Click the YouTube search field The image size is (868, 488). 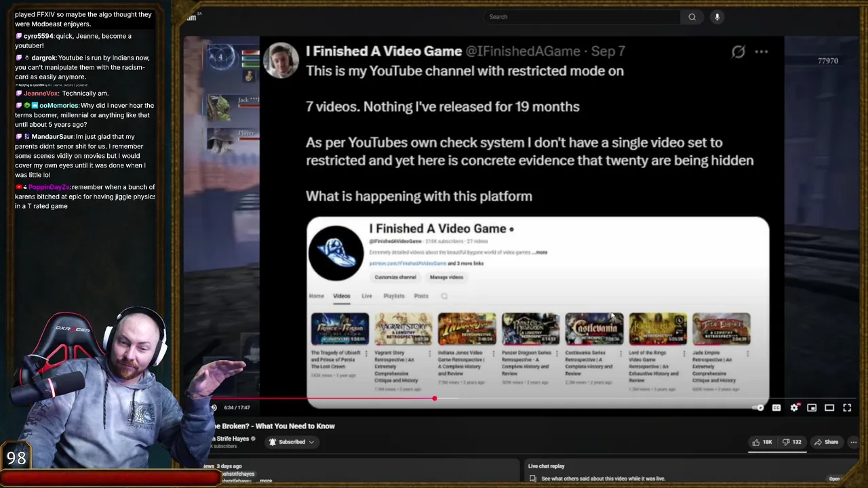[x=582, y=17]
